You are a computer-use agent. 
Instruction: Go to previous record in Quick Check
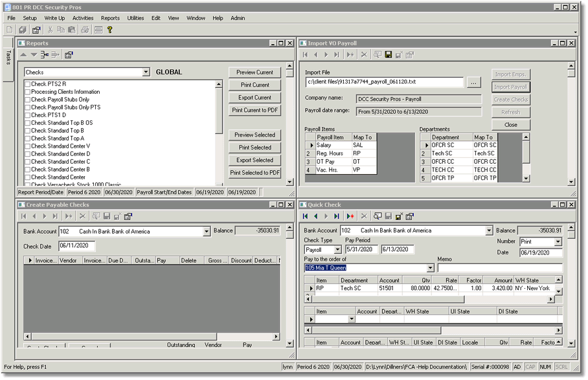click(x=316, y=216)
